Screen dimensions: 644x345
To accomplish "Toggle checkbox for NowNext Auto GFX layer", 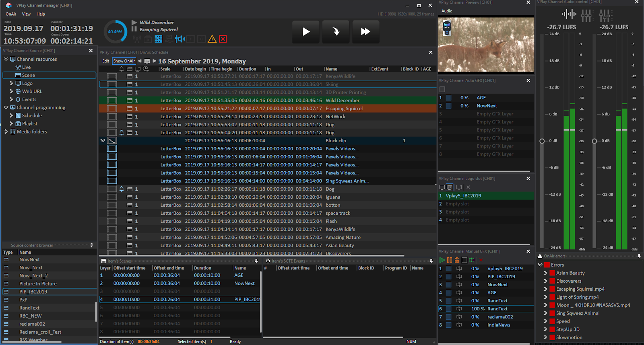I will coord(448,106).
